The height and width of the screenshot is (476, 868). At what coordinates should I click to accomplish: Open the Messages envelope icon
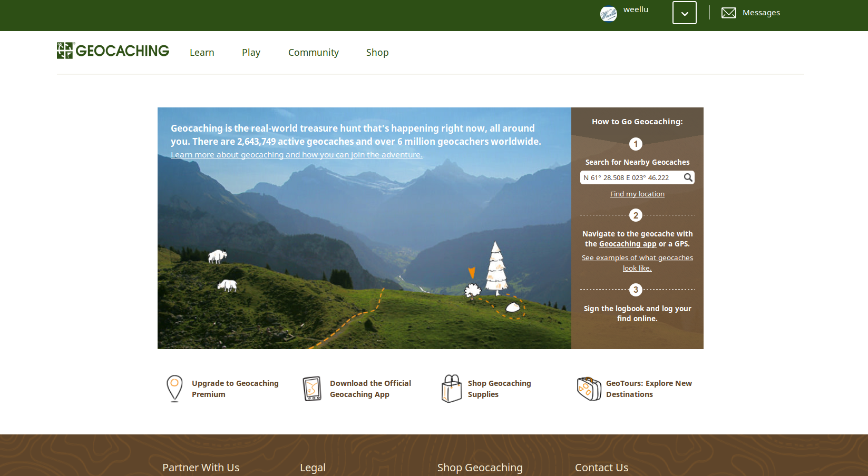click(728, 13)
